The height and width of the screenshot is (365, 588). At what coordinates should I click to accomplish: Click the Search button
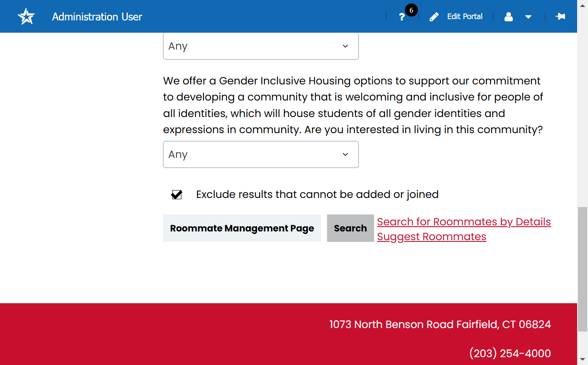coord(351,228)
